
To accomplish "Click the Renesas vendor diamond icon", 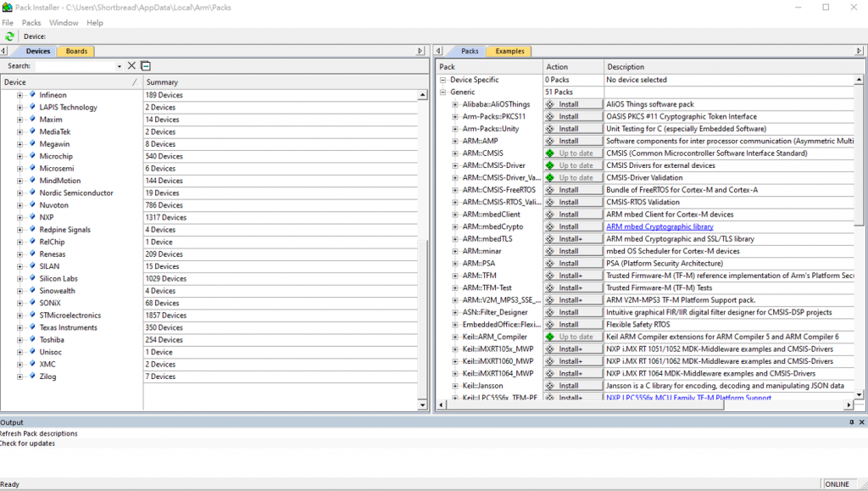I will click(32, 254).
